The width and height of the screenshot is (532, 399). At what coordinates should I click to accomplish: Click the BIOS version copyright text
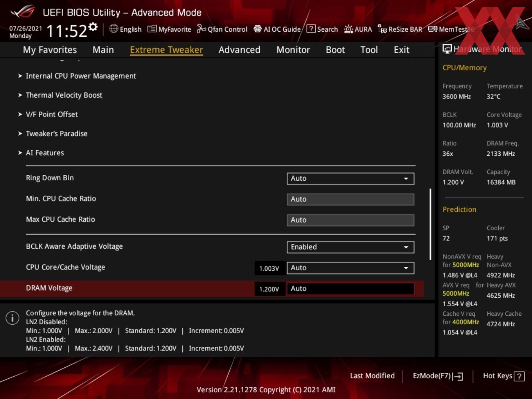pyautogui.click(x=266, y=390)
